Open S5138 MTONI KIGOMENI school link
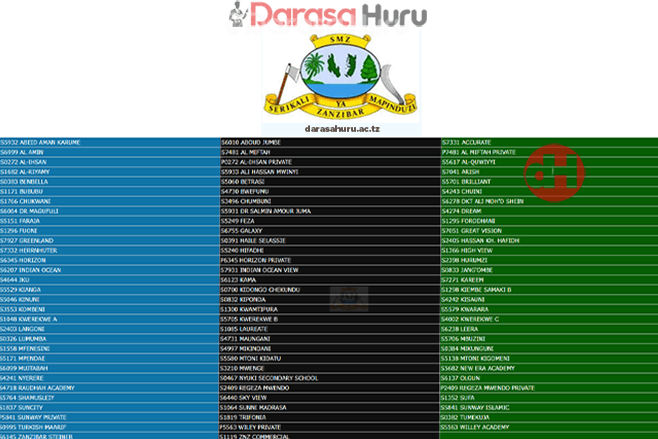Screen dimensions: 658x439 click(476, 358)
